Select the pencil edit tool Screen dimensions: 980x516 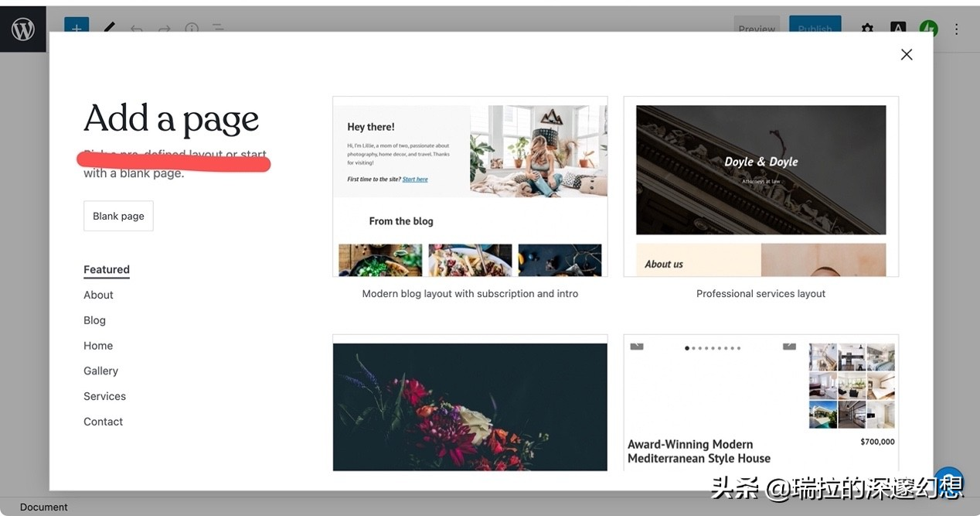pyautogui.click(x=110, y=26)
